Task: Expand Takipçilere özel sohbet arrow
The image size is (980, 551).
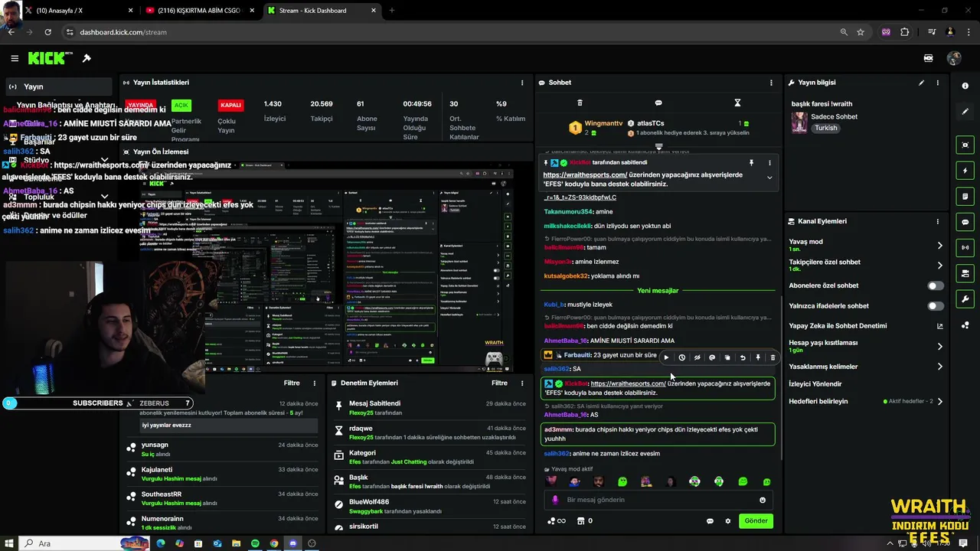Action: 940,266
